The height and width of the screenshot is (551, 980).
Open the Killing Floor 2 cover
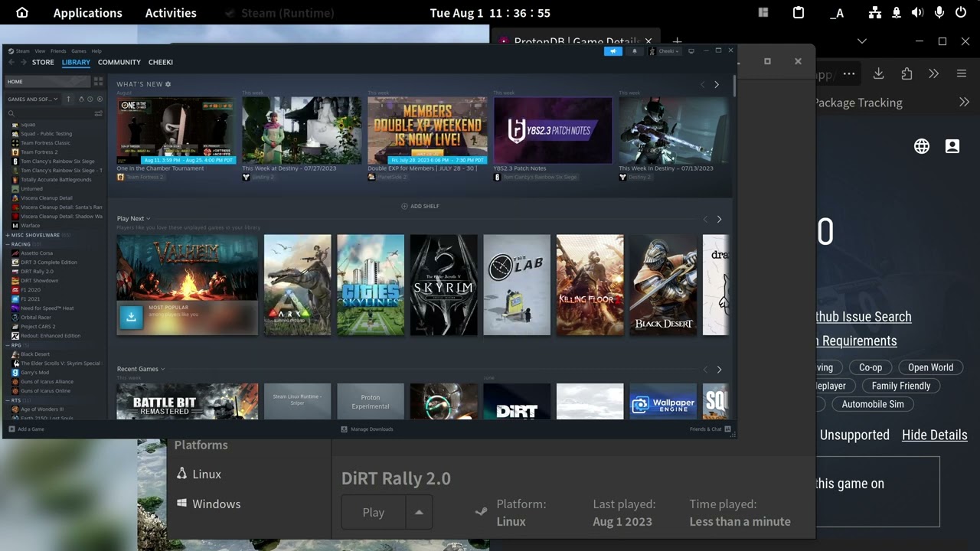tap(590, 285)
